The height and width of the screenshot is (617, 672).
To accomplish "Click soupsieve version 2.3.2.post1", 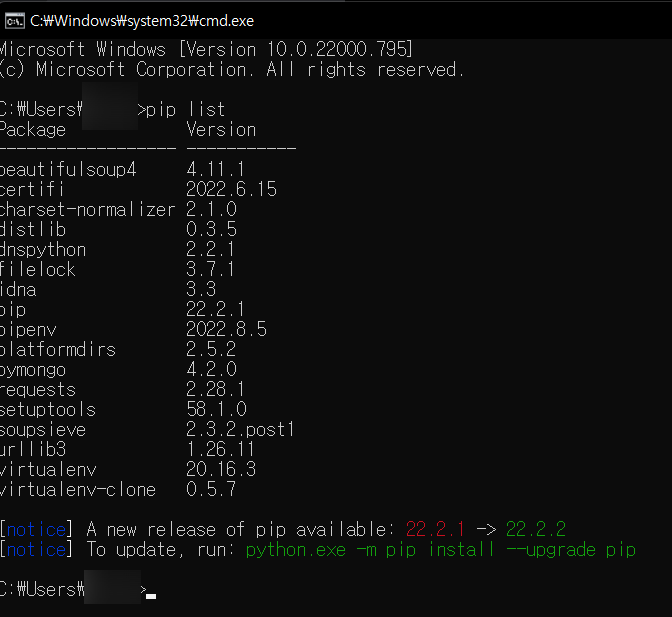I will coord(240,429).
